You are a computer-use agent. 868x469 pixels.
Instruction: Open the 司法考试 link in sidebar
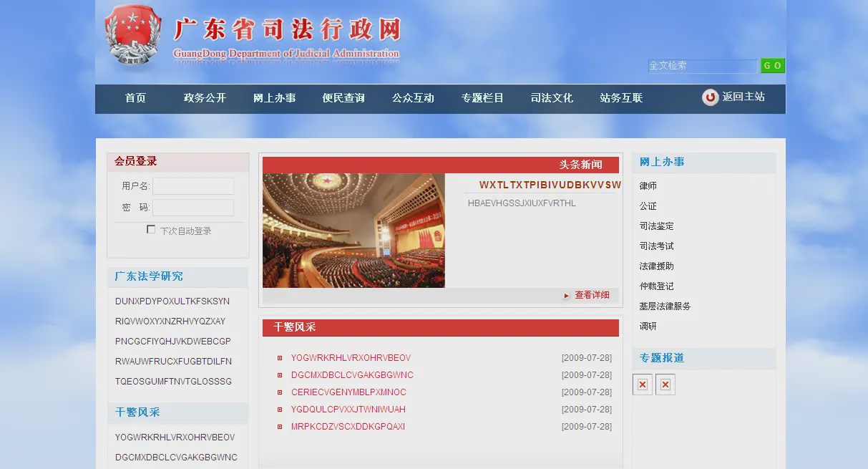[656, 246]
